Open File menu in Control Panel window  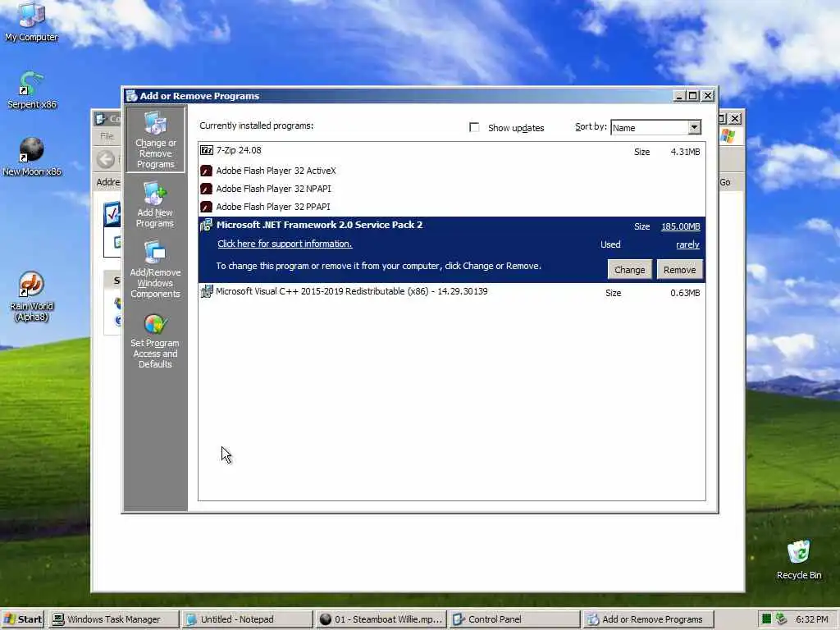coord(107,136)
